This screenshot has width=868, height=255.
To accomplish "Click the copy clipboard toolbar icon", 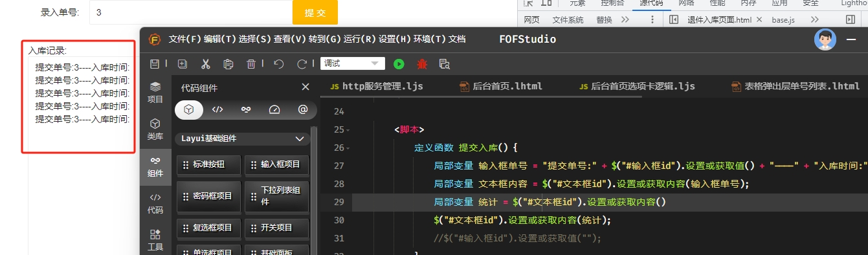I will [x=228, y=63].
